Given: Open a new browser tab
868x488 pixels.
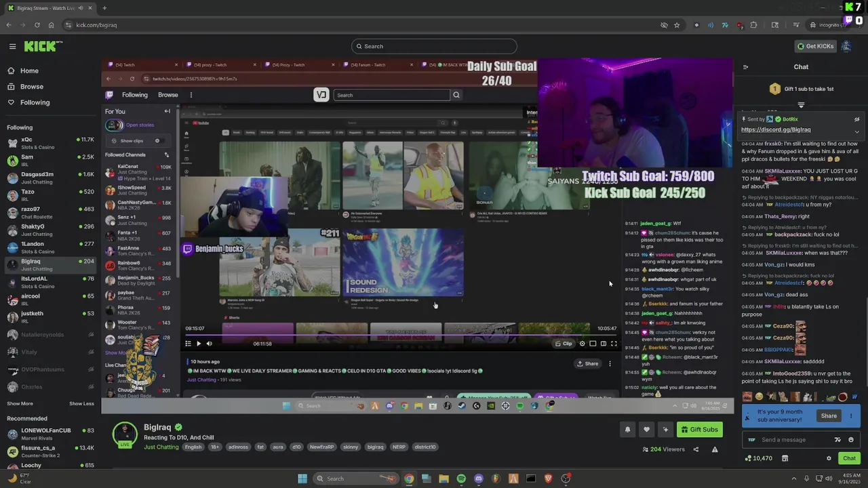Looking at the screenshot, I should click(104, 8).
